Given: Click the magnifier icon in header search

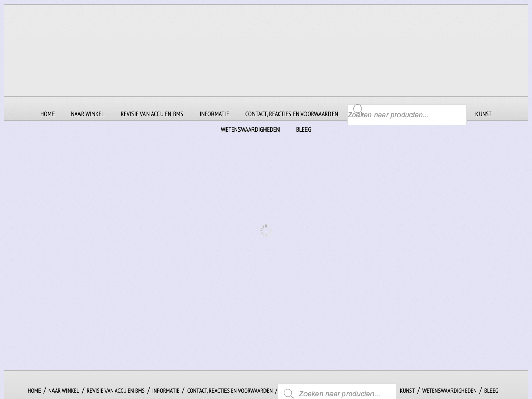Looking at the screenshot, I should click(x=357, y=109).
